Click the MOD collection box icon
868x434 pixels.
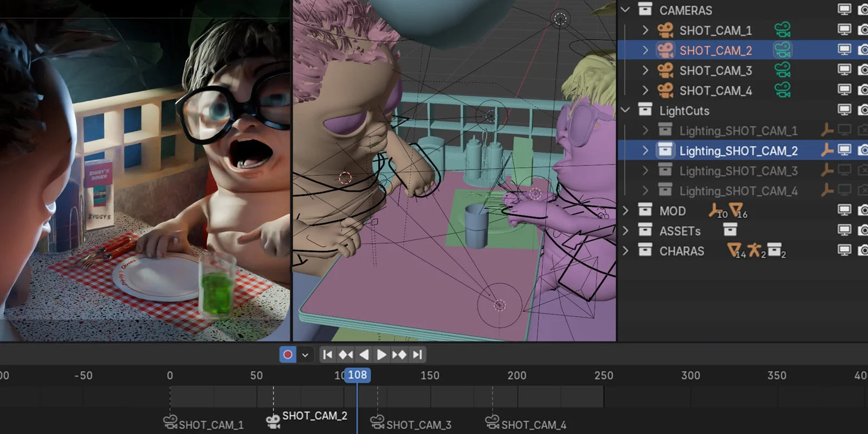(x=645, y=210)
